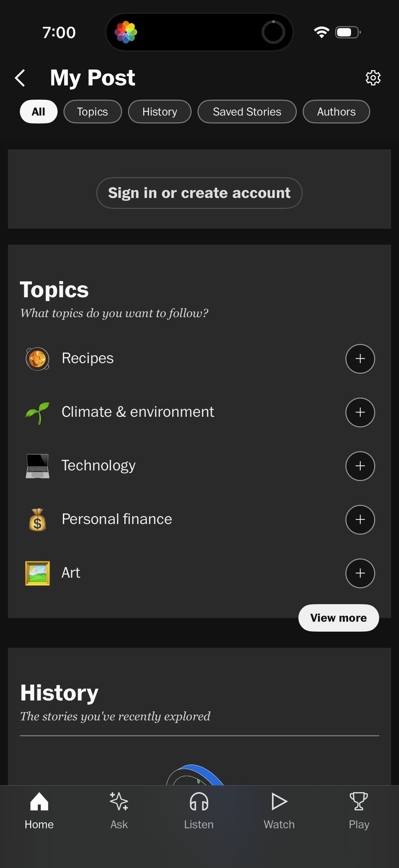Tap the Recipes topic icon

click(x=37, y=358)
